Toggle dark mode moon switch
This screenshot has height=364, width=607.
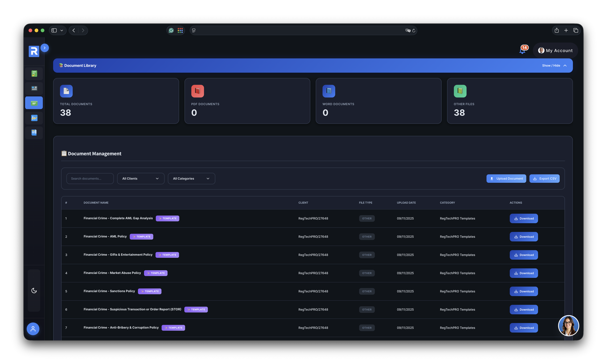[x=34, y=291]
